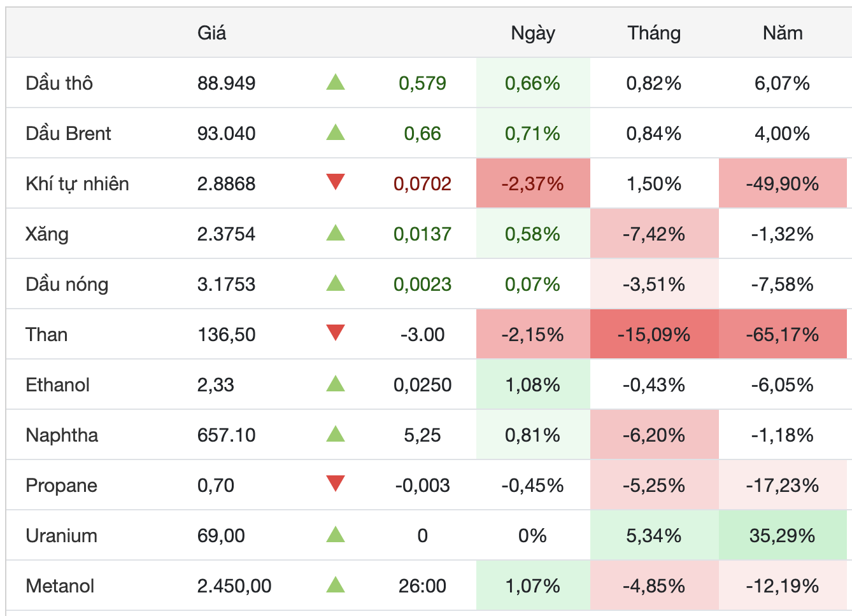Click the change value 0,579

(422, 83)
